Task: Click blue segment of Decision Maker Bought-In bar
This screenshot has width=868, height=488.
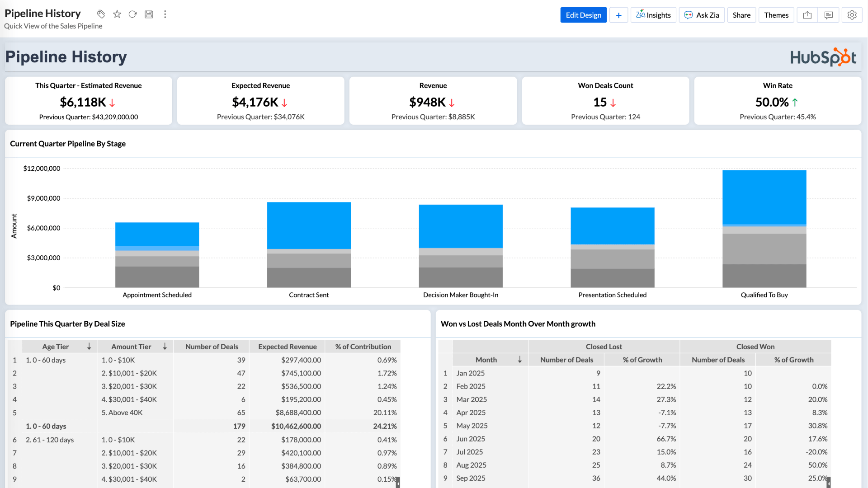Action: (461, 226)
